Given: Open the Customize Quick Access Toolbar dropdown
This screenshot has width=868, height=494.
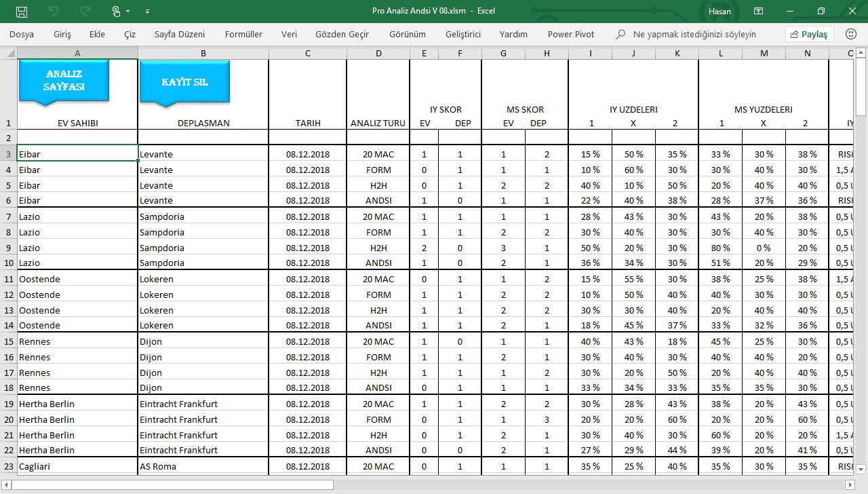Looking at the screenshot, I should coord(147,12).
